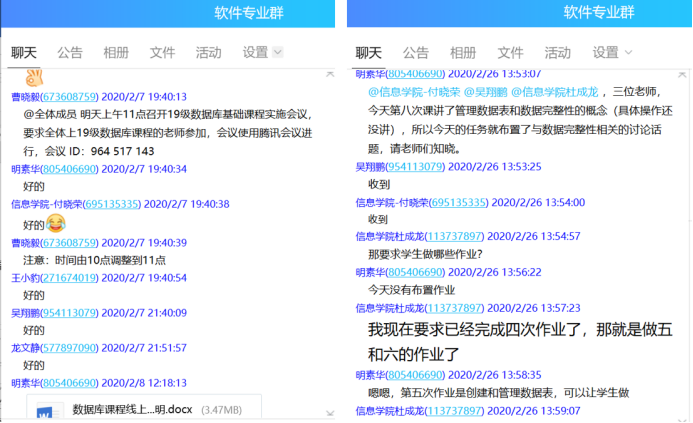This screenshot has height=423, width=693.
Task: Click the meeting ID 964 517 143 text
Action: (122, 151)
